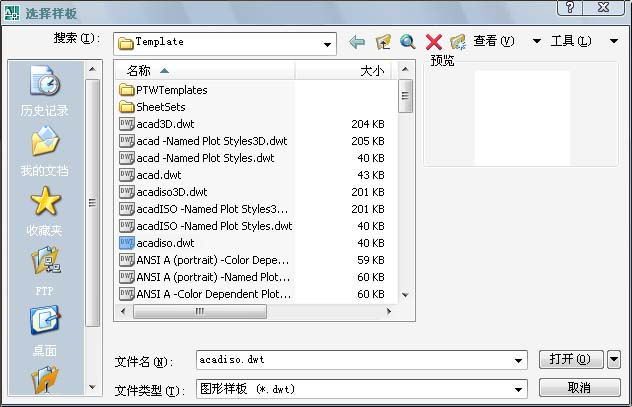The image size is (632, 407).
Task: Open the Search the Web icon
Action: (408, 42)
